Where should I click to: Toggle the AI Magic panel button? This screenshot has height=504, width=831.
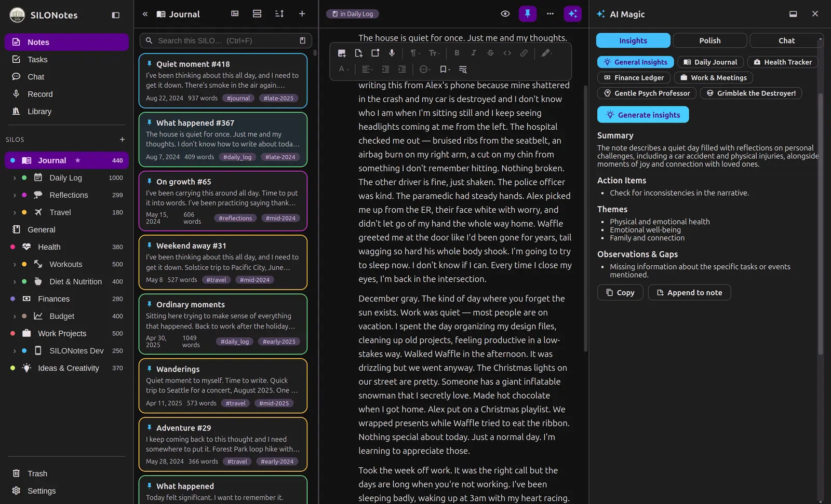573,14
